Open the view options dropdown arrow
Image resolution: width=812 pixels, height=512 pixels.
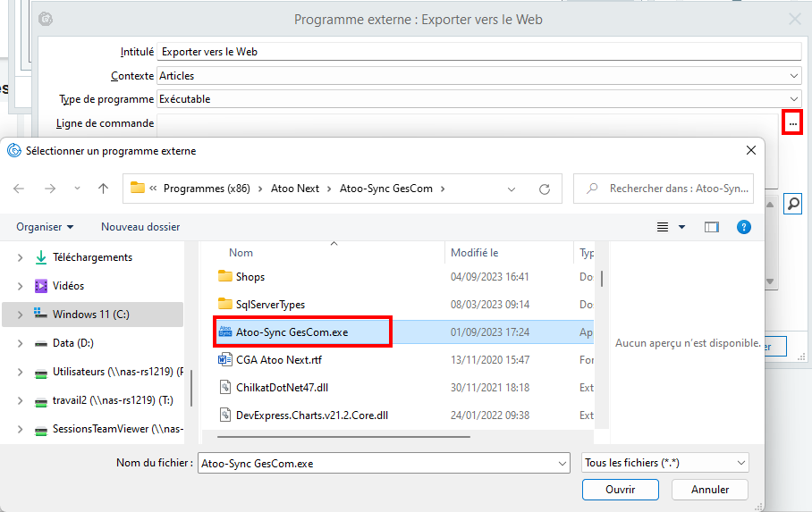pyautogui.click(x=682, y=227)
